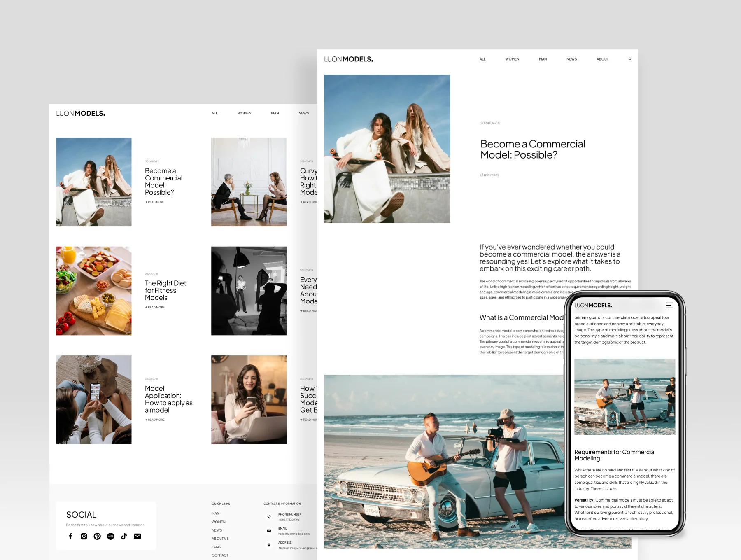Click the envelope icon beside EMAIL in footer
This screenshot has width=741, height=560.
269,531
